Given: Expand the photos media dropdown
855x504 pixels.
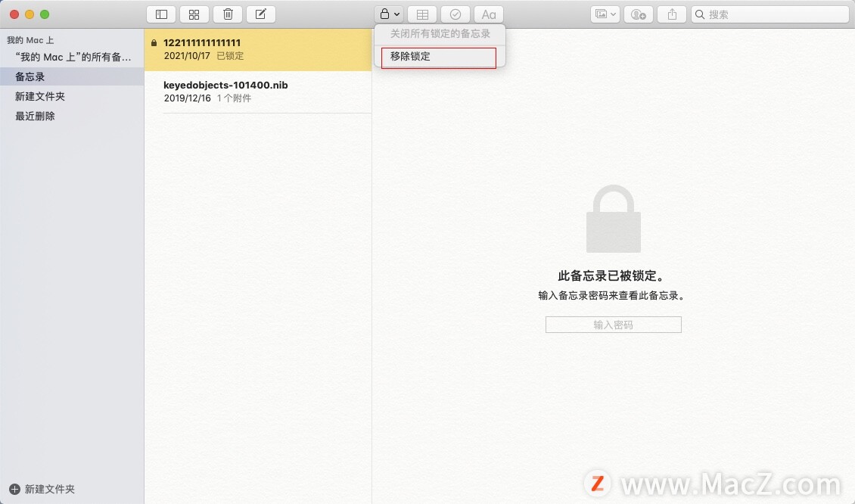Looking at the screenshot, I should 605,14.
